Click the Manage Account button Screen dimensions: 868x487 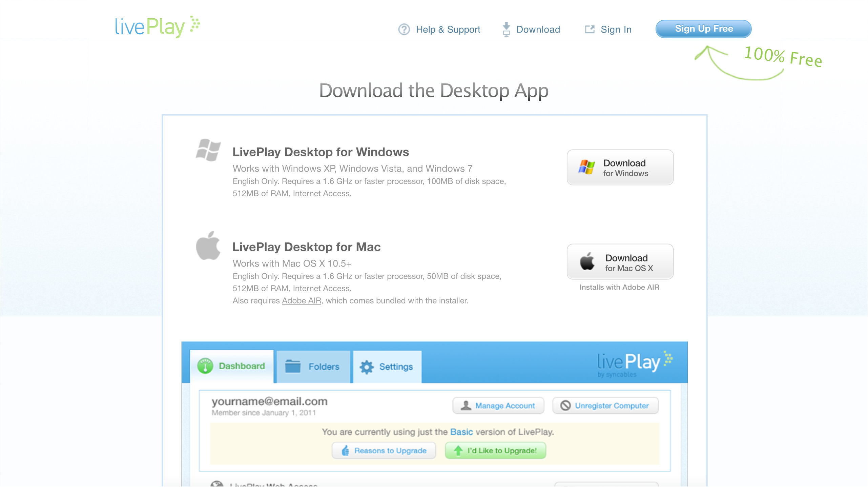498,406
